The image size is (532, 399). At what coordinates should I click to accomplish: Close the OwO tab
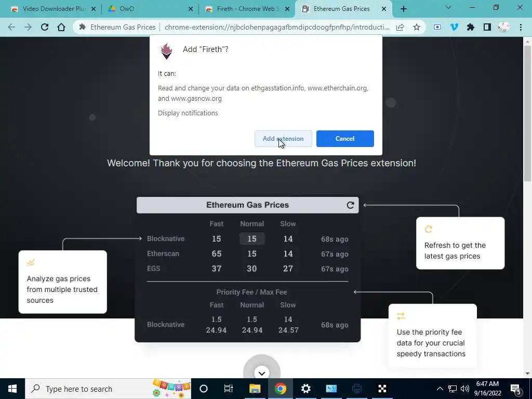coord(191,9)
